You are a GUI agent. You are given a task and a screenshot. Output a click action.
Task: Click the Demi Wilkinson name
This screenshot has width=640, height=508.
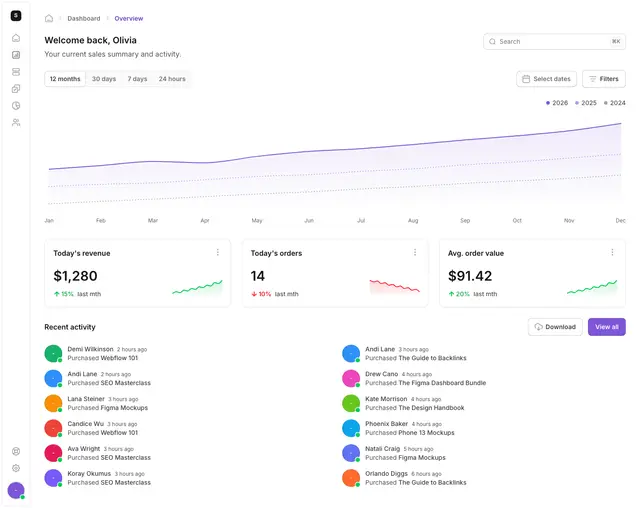click(90, 349)
